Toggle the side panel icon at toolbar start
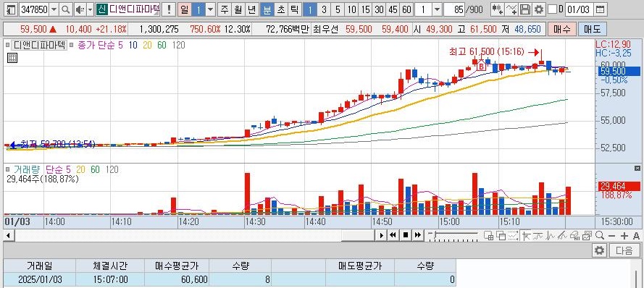The width and height of the screenshot is (644, 288). pos(12,9)
